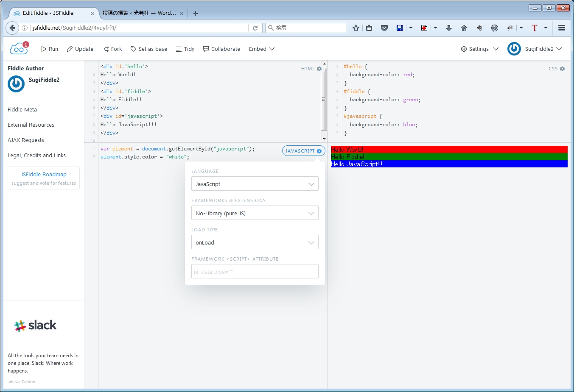Run the fiddle
This screenshot has height=392, width=574.
(x=50, y=49)
